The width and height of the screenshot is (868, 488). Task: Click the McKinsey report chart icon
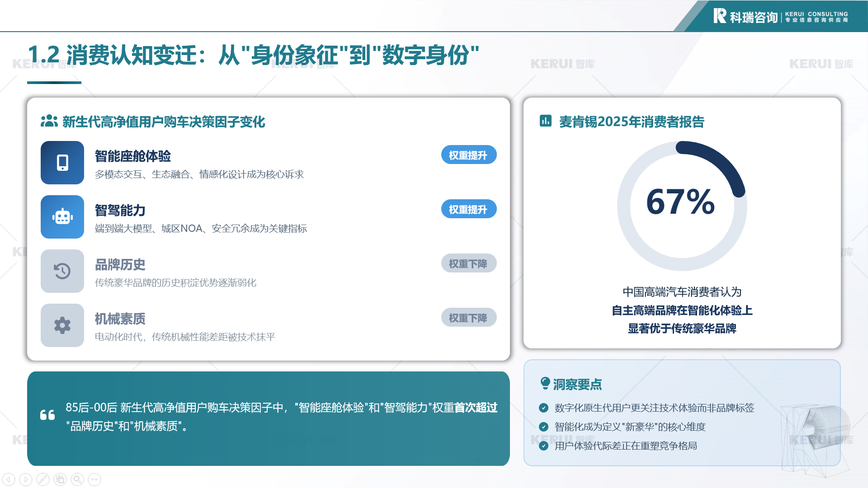545,121
